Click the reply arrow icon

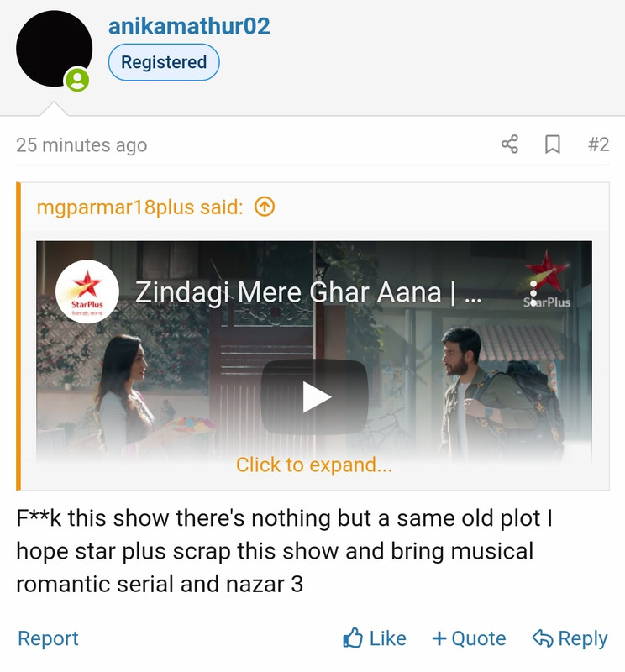pyautogui.click(x=543, y=638)
